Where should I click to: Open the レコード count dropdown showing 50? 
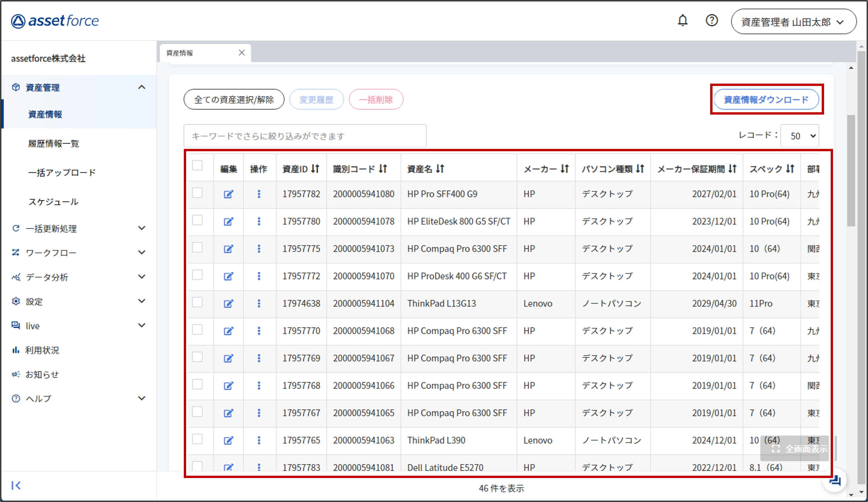[799, 136]
